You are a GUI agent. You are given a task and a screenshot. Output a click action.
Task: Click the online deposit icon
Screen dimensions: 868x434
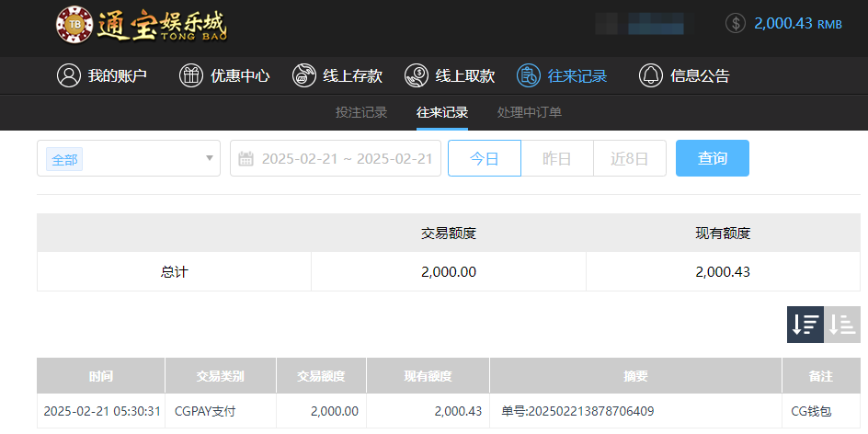pyautogui.click(x=304, y=75)
